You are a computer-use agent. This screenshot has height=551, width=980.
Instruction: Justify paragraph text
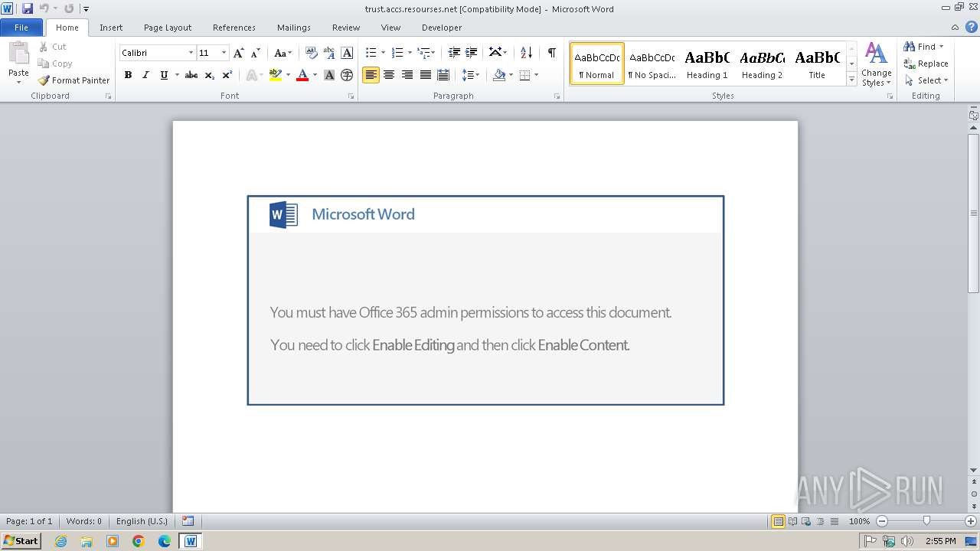coord(425,75)
